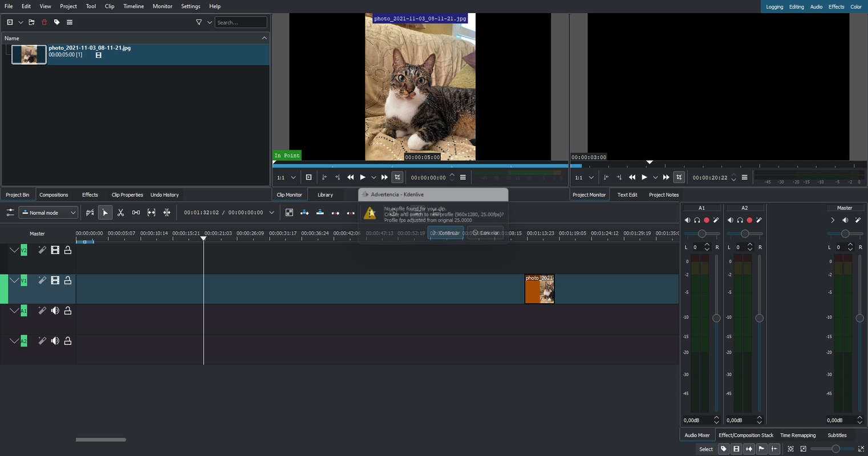The width and height of the screenshot is (868, 456).
Task: Click the create folder icon in Project Bin
Action: click(x=31, y=22)
